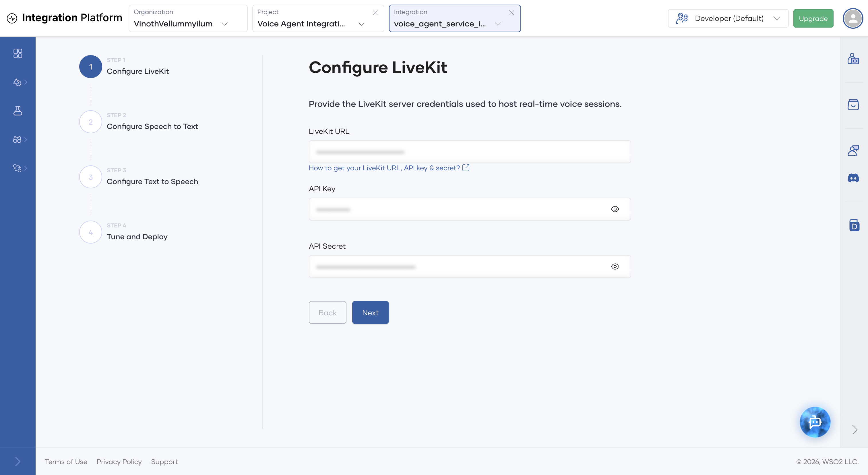Open the overview grid icon in left sidebar
Viewport: 868px width, 475px height.
pos(18,53)
